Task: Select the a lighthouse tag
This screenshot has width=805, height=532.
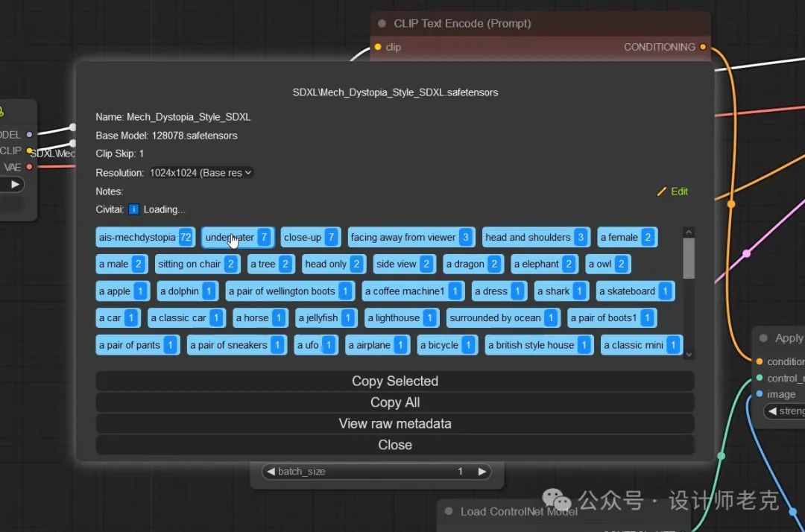Action: point(402,317)
